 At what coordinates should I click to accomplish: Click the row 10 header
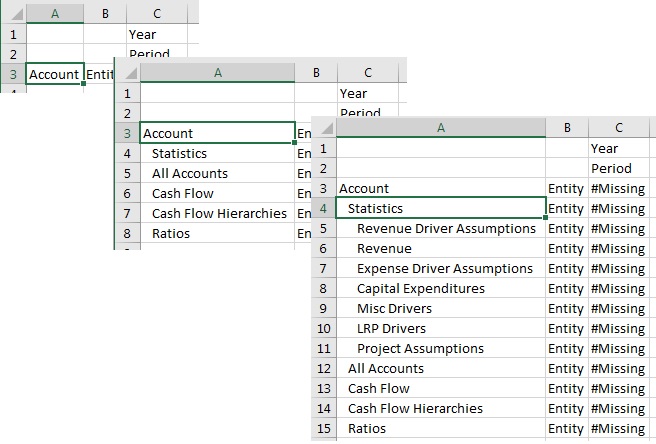324,328
